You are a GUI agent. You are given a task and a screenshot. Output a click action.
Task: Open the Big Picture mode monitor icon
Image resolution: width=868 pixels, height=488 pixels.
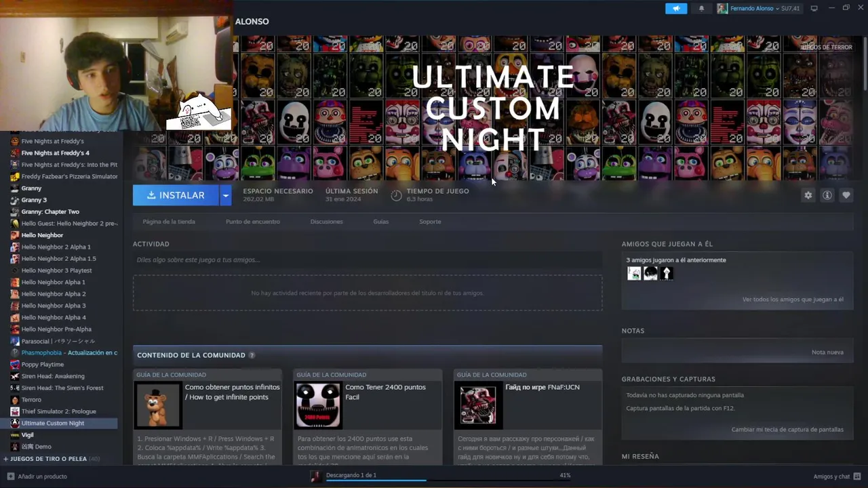pyautogui.click(x=814, y=8)
